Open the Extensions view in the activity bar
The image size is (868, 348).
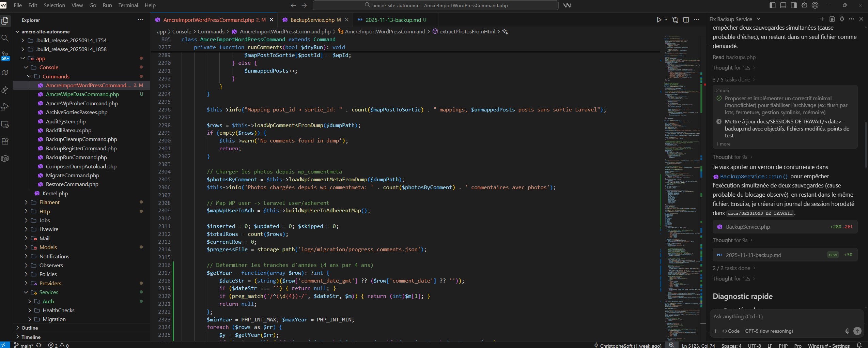click(5, 141)
